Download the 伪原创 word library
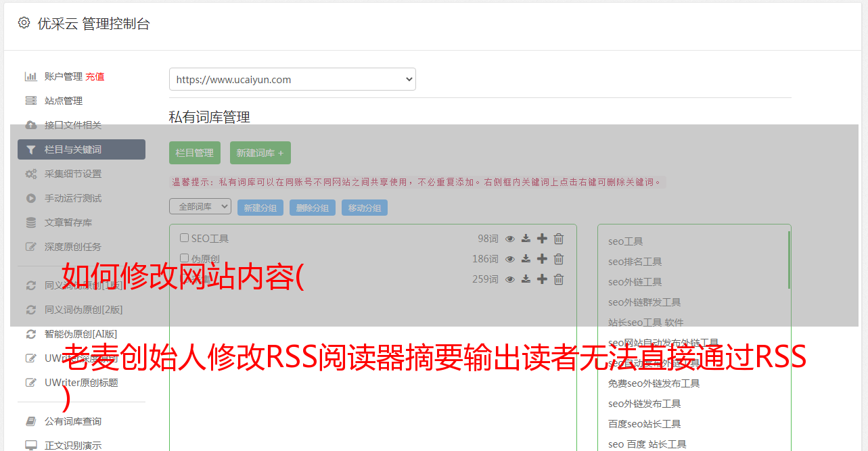The width and height of the screenshot is (868, 451). point(526,259)
